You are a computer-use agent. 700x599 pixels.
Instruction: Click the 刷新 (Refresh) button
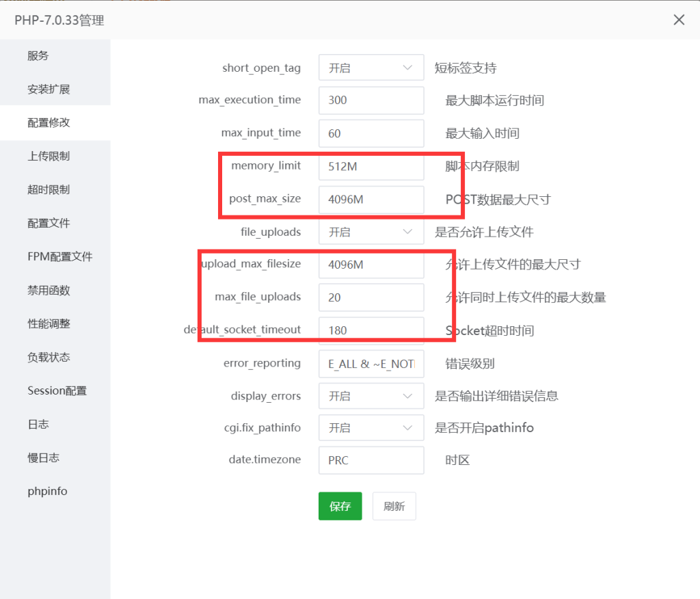coord(394,506)
